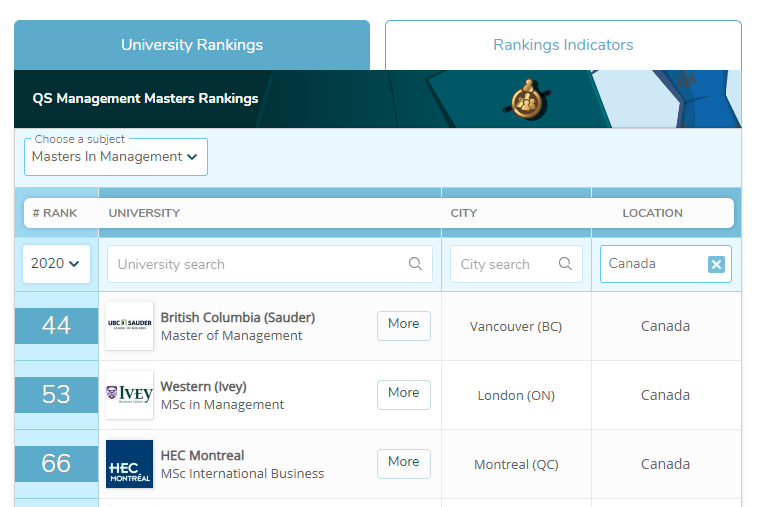Click the MSc International Business program text
The height and width of the screenshot is (507, 760).
(x=242, y=474)
